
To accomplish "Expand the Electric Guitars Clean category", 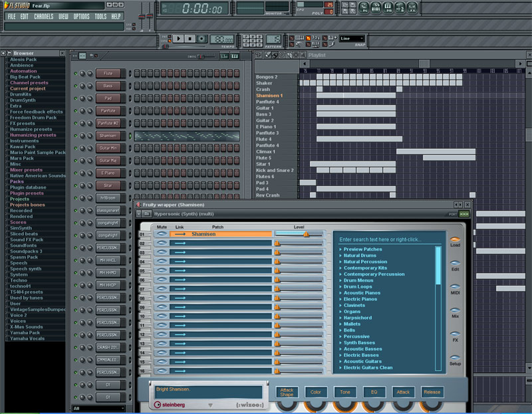I will click(x=366, y=367).
